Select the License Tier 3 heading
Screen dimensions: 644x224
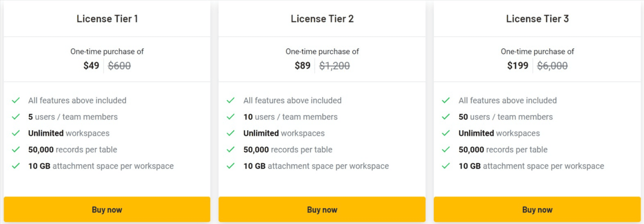point(537,19)
